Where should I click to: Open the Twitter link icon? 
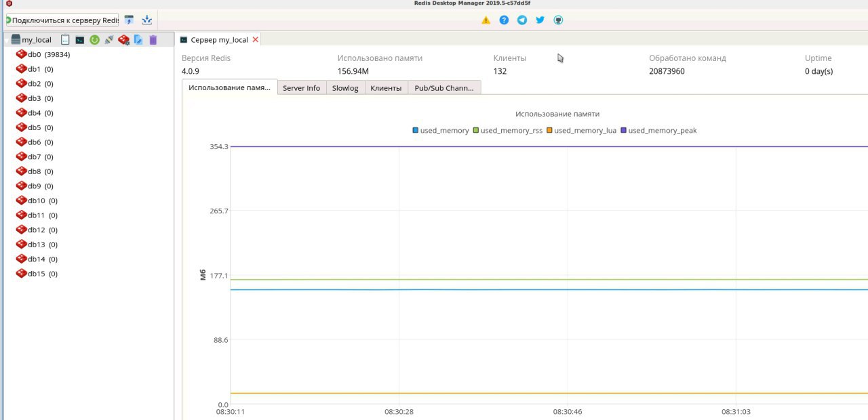540,20
